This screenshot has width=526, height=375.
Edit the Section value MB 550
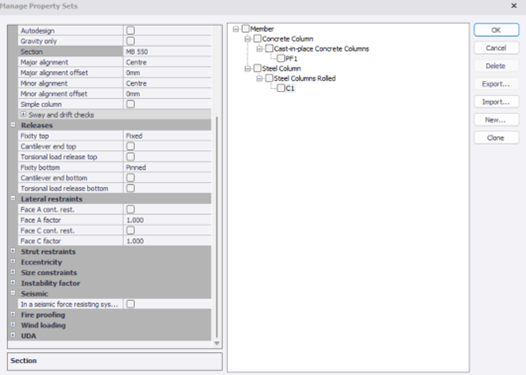(x=167, y=52)
